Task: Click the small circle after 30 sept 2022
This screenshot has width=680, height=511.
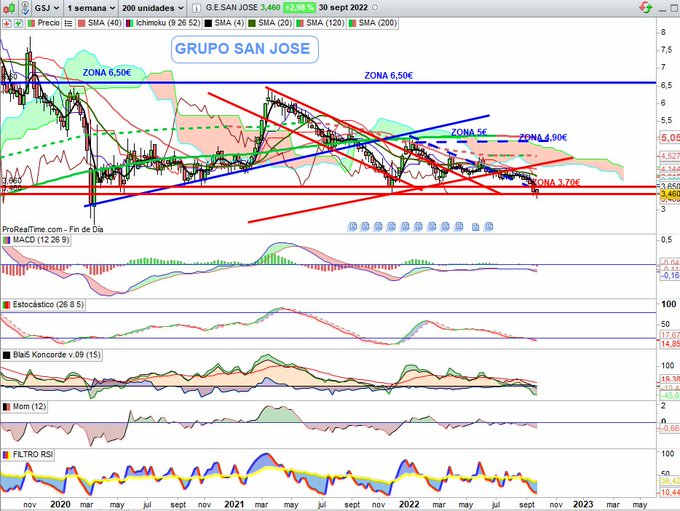Action: [x=375, y=7]
